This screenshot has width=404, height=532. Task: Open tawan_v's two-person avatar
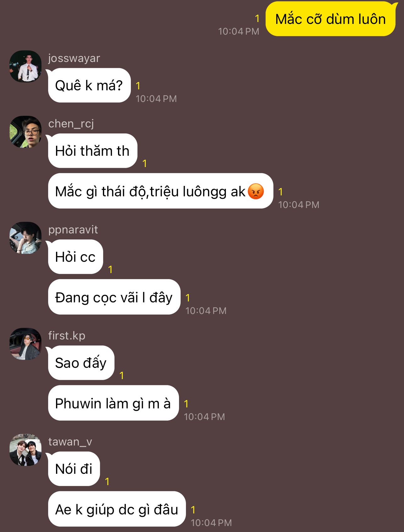pos(25,450)
